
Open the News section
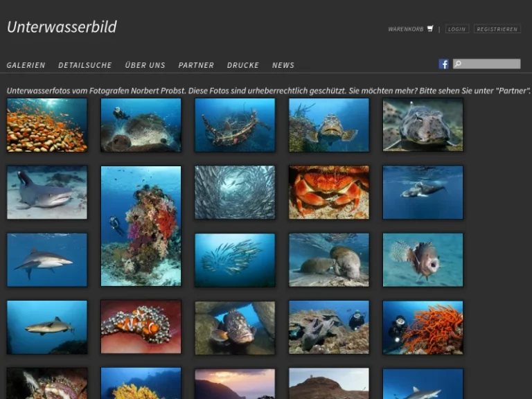pos(283,65)
